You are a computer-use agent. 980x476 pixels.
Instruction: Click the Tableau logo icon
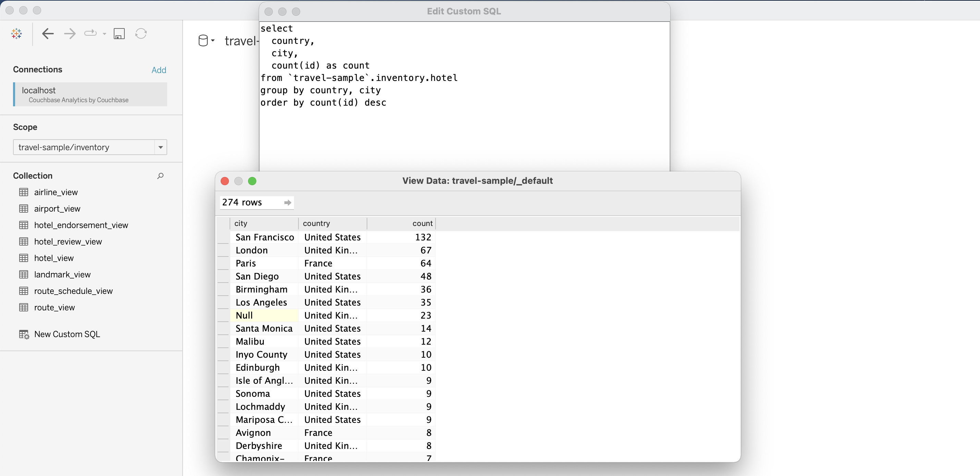click(16, 34)
